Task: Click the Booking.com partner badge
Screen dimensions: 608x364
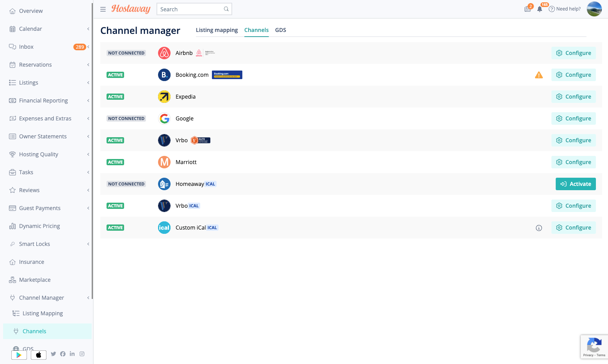Action: [x=227, y=75]
